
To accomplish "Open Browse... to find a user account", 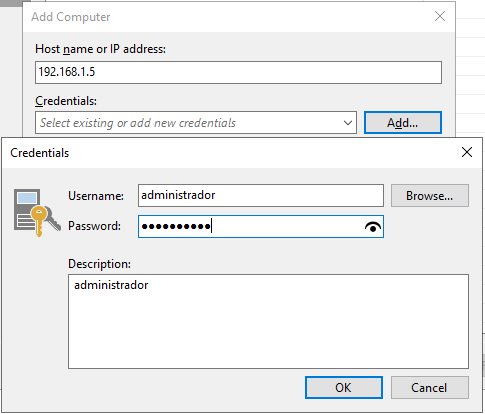I will 430,196.
